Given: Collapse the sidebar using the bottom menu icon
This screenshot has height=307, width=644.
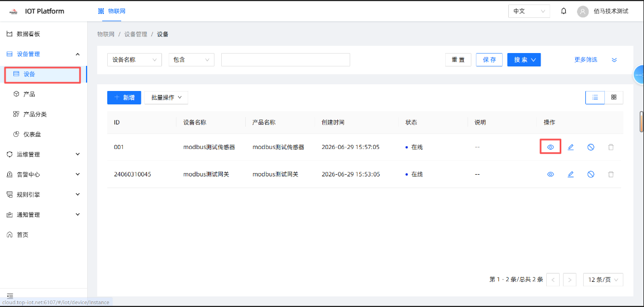Looking at the screenshot, I should pyautogui.click(x=10, y=295).
